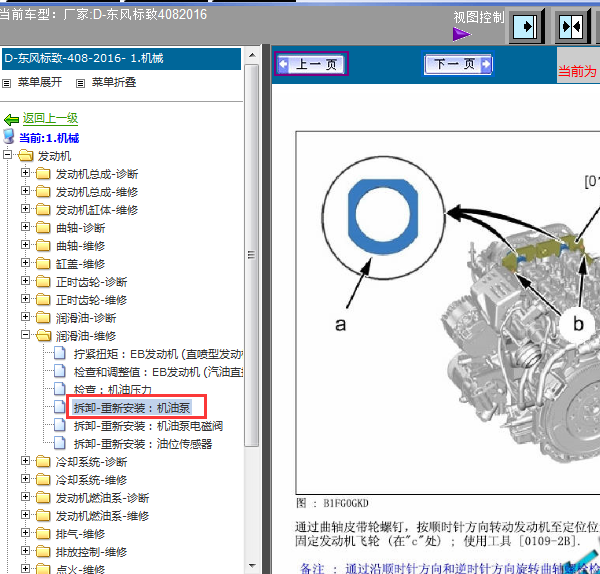Screen dimensions: 600x574
Task: Click the 菜单折叠 list icon
Action: point(80,83)
